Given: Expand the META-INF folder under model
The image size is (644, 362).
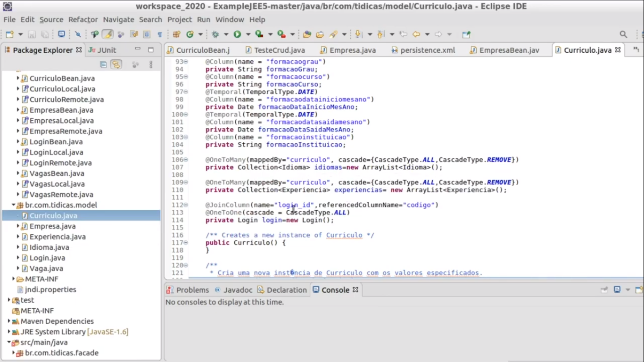Looking at the screenshot, I should click(14, 279).
